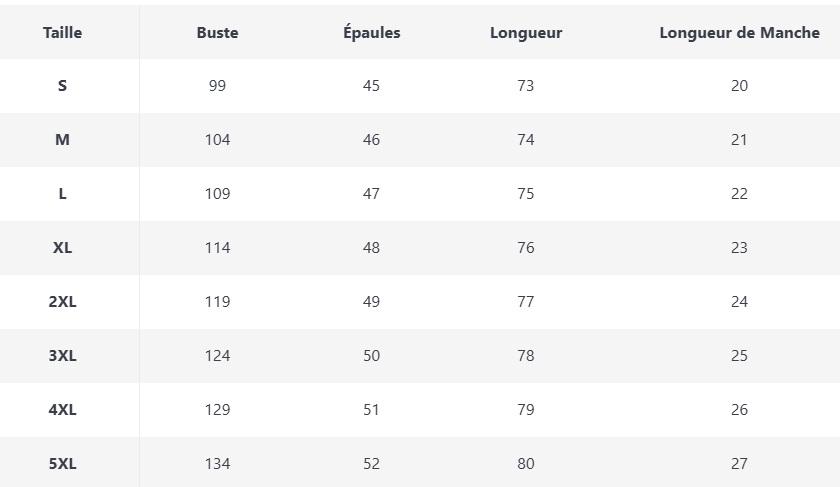Select the Longueur value 80

526,464
